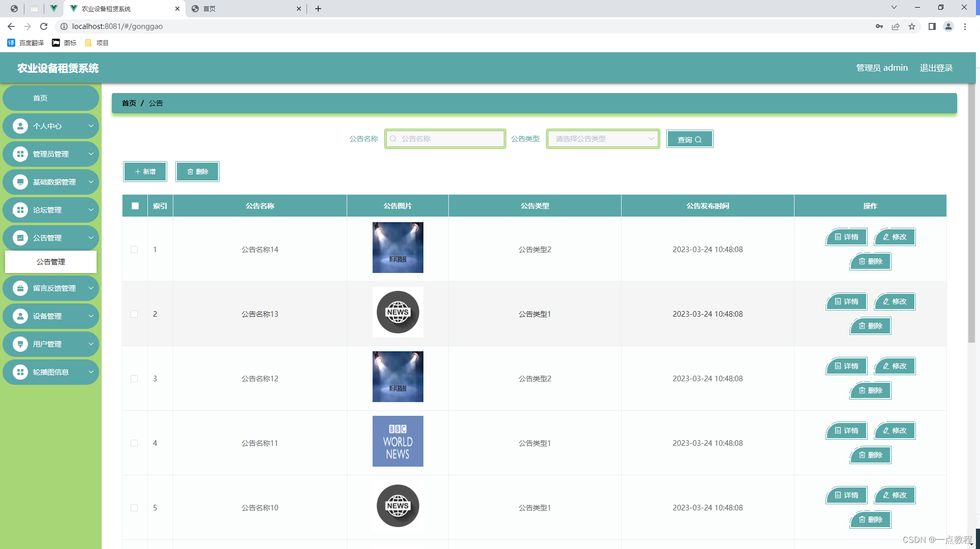This screenshot has height=549, width=980.
Task: Click the browser reload icon
Action: (44, 26)
